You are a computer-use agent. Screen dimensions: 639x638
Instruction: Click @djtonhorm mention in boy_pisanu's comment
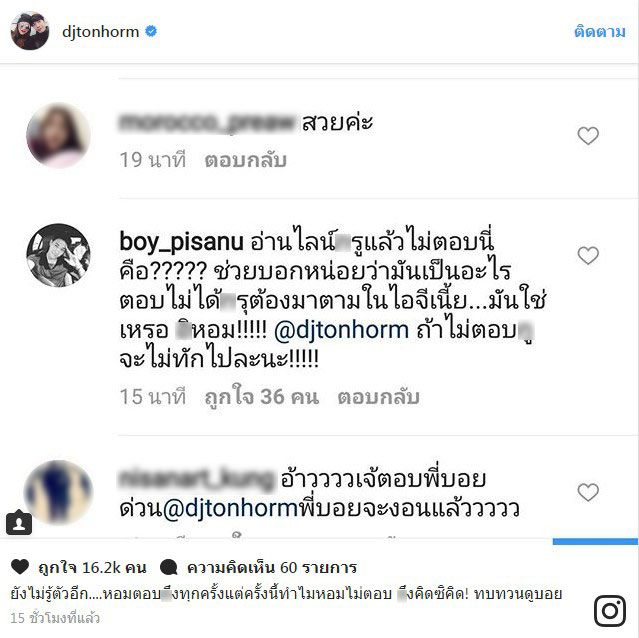pyautogui.click(x=342, y=330)
